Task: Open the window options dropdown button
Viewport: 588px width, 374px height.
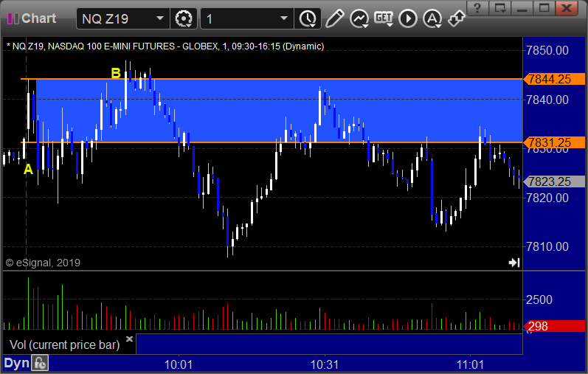Action: [x=500, y=8]
